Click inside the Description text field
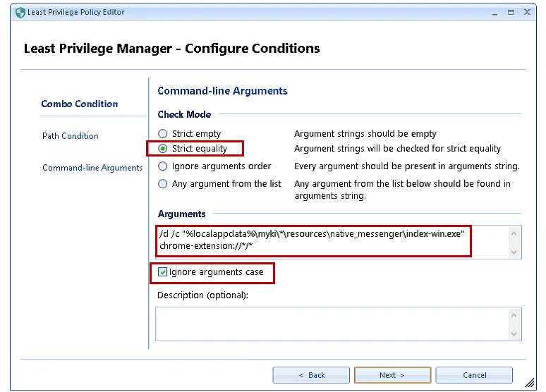Viewport: 546px width, 392px height. [332, 324]
